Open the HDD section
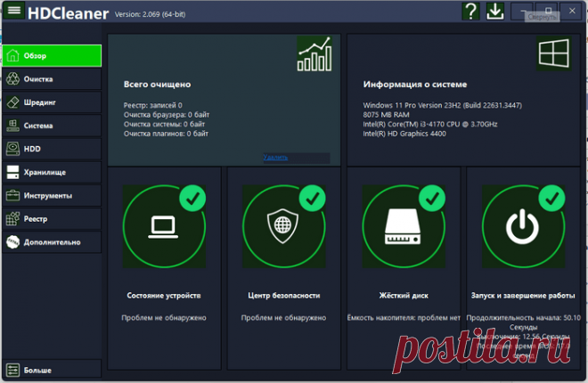 pos(52,149)
